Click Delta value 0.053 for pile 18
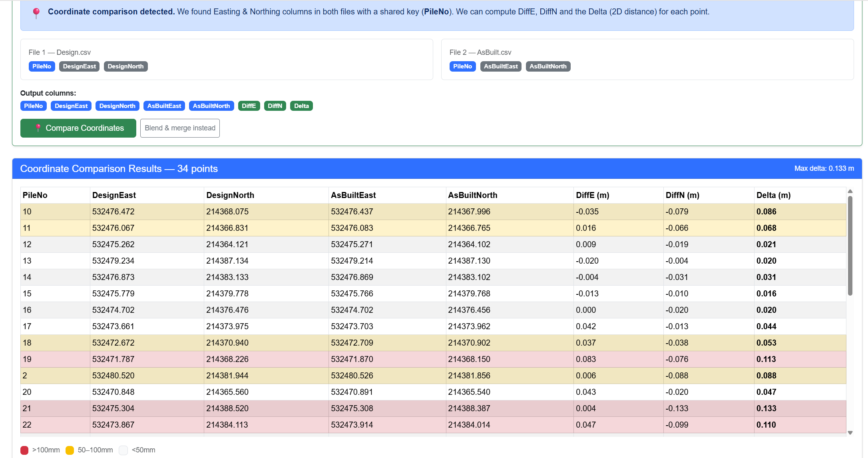The image size is (868, 458). click(766, 343)
